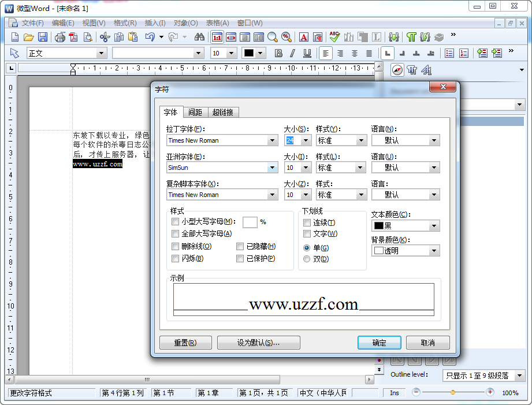Enable continuous underline checkbox
This screenshot has width=532, height=405.
coord(307,222)
